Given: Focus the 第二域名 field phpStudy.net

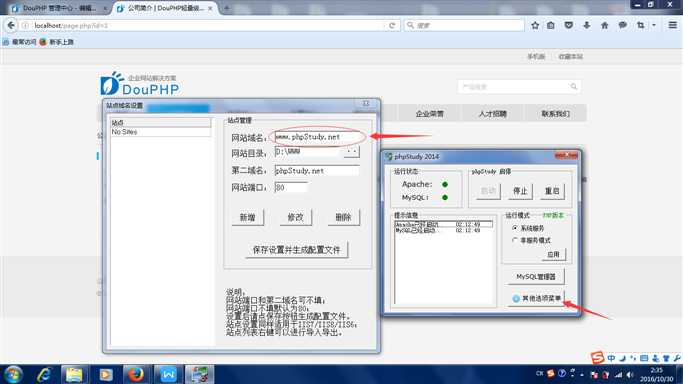Looking at the screenshot, I should (317, 171).
